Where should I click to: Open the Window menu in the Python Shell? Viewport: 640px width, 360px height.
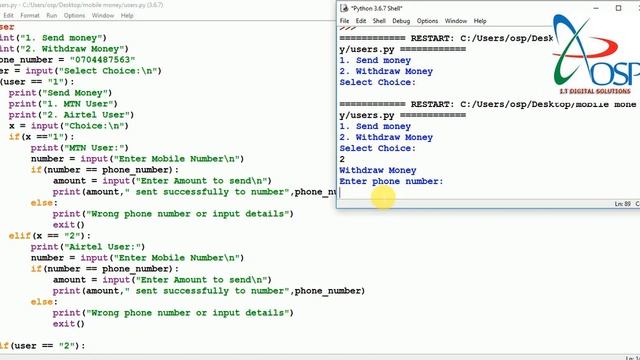pyautogui.click(x=456, y=21)
